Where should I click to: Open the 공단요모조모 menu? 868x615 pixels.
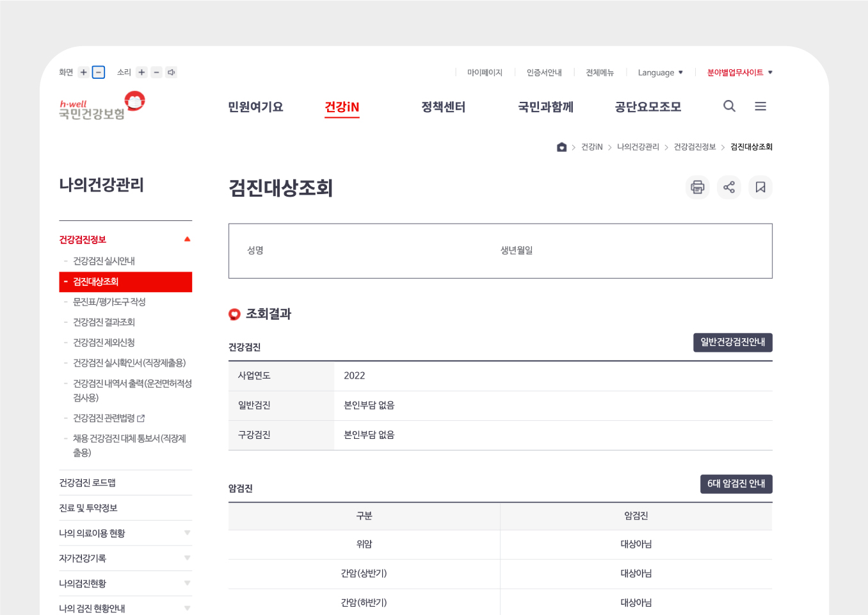[x=647, y=106]
